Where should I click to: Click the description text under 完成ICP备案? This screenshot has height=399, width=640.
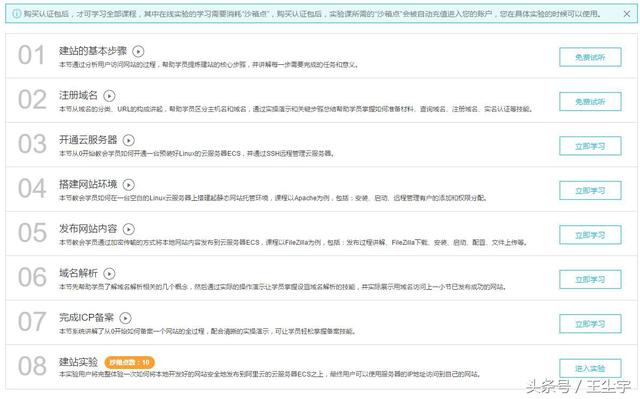coord(208,331)
